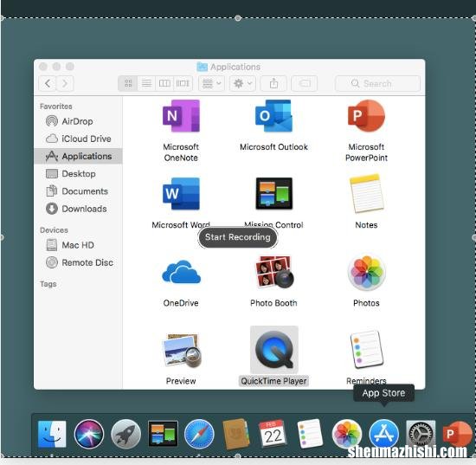Open the gear Action menu

click(x=242, y=83)
